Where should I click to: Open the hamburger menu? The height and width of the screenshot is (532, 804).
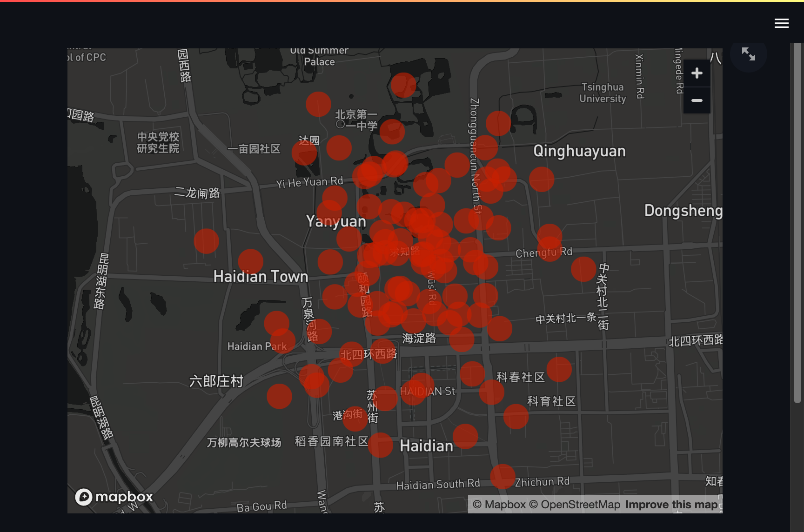(781, 23)
